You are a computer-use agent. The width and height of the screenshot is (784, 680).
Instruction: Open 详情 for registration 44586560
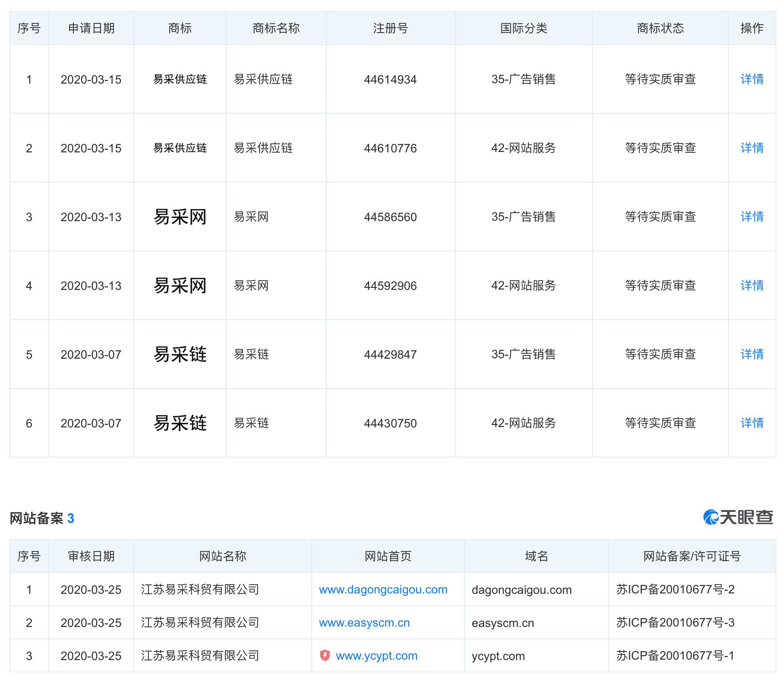752,216
